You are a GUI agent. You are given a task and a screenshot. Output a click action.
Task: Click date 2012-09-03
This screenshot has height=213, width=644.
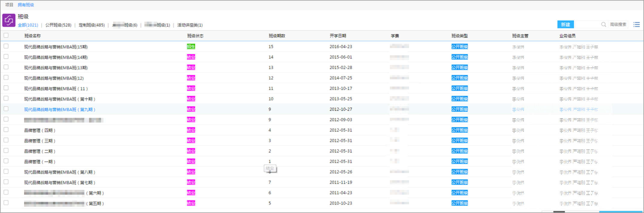pyautogui.click(x=341, y=120)
